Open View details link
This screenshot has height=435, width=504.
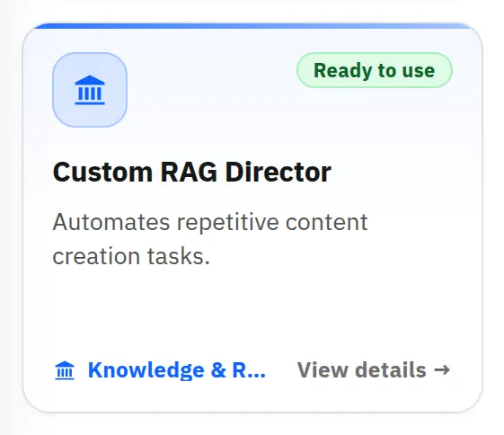tap(374, 370)
